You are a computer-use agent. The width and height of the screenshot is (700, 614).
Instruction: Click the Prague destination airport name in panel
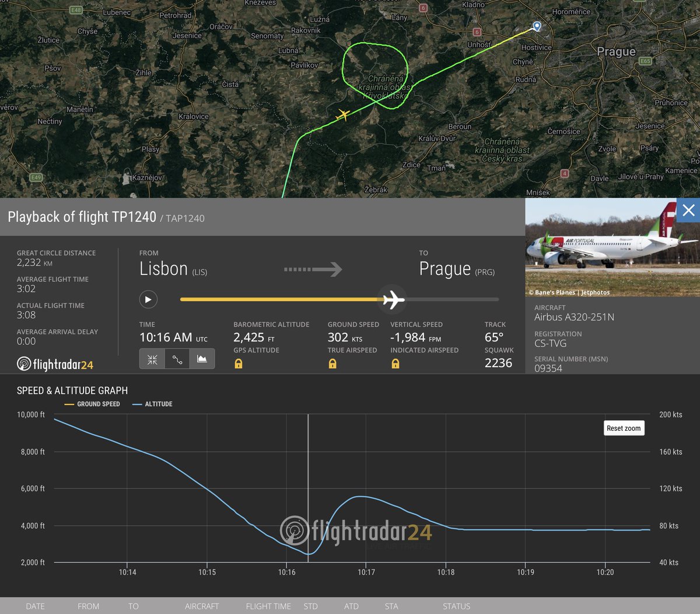444,268
